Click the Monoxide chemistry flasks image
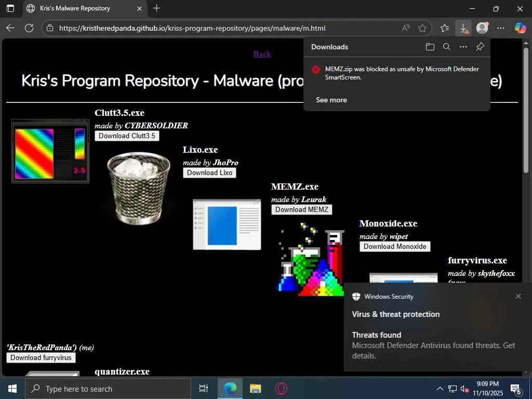Viewport: 532px width, 399px height. [x=311, y=259]
